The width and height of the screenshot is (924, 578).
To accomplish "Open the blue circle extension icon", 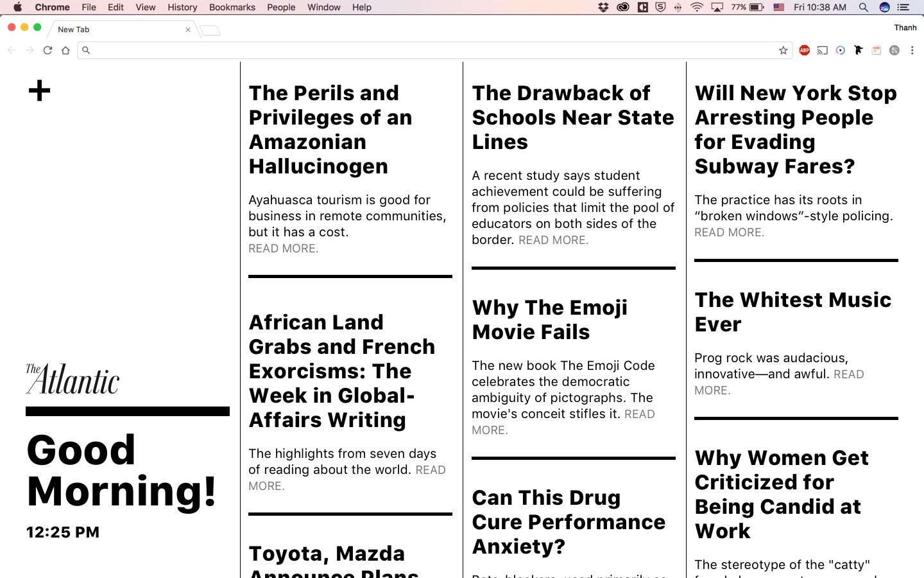I will tap(840, 50).
